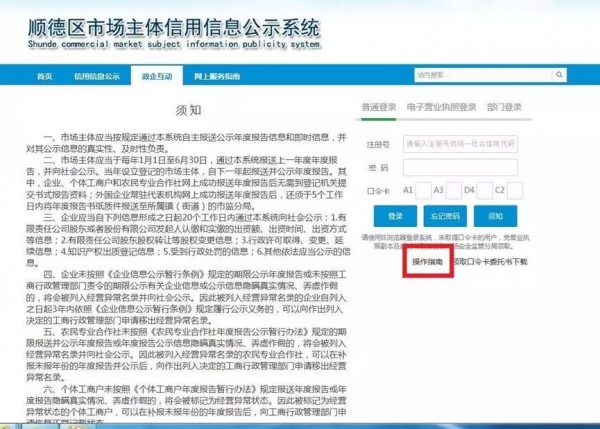Switch to the 普通登录 tab
Viewport: 600px width, 429px height.
[377, 105]
